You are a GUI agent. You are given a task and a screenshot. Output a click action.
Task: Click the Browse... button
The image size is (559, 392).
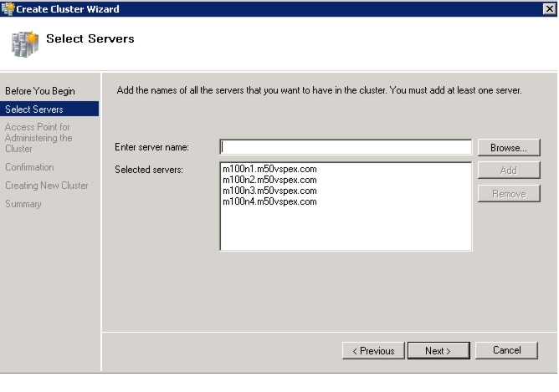coord(509,147)
